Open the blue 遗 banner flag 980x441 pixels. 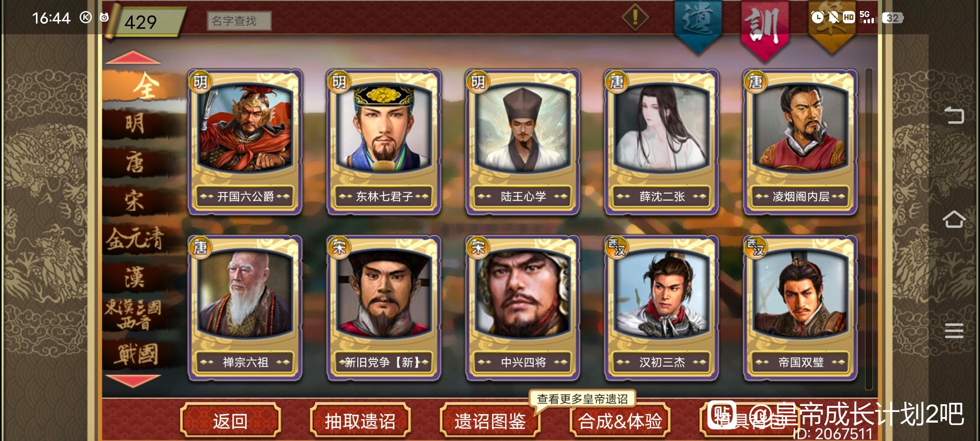(x=698, y=24)
